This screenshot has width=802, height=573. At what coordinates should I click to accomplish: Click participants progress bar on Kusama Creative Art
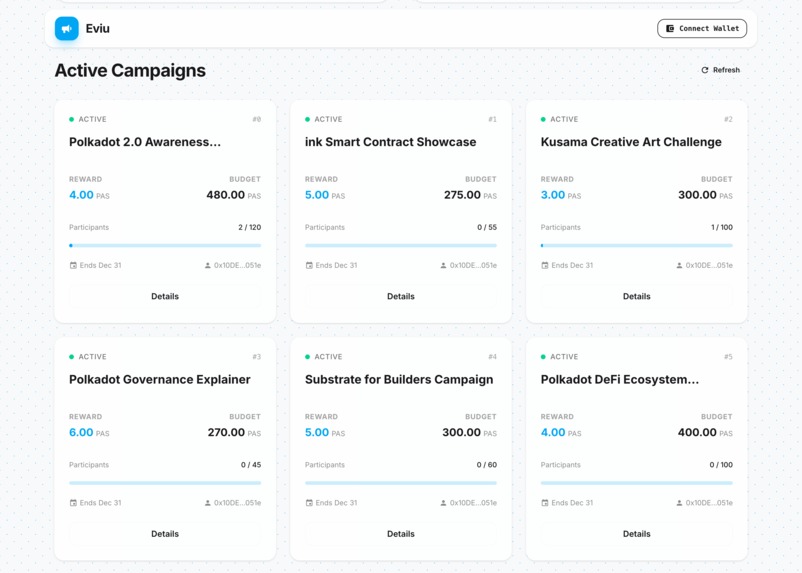point(636,246)
